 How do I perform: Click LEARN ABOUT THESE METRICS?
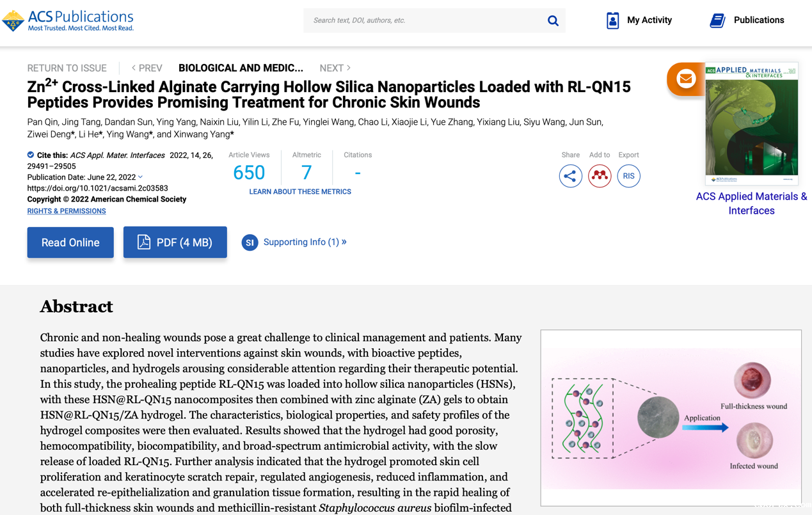click(300, 192)
